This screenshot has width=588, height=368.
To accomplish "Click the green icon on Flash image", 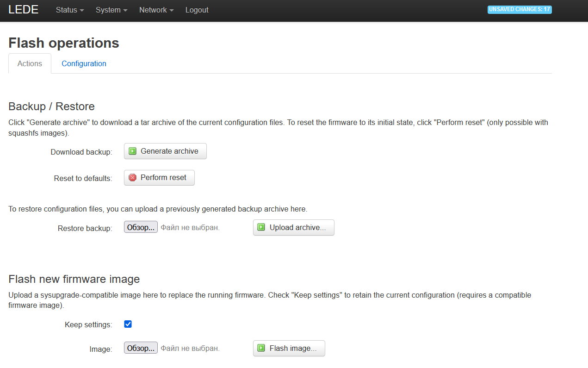I will tap(261, 348).
